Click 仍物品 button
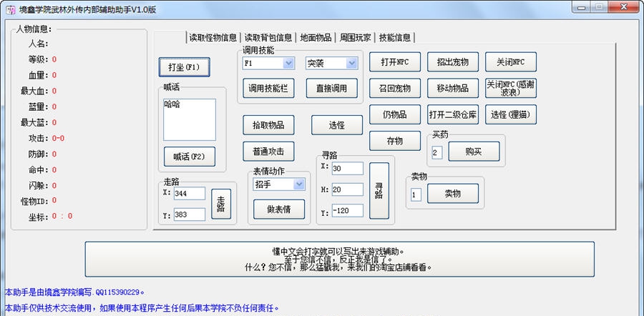 395,114
